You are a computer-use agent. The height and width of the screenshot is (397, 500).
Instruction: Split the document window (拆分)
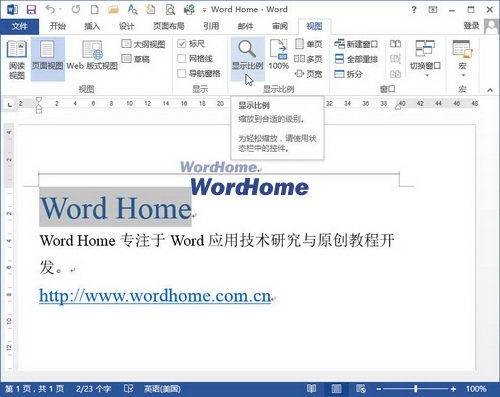[348, 74]
